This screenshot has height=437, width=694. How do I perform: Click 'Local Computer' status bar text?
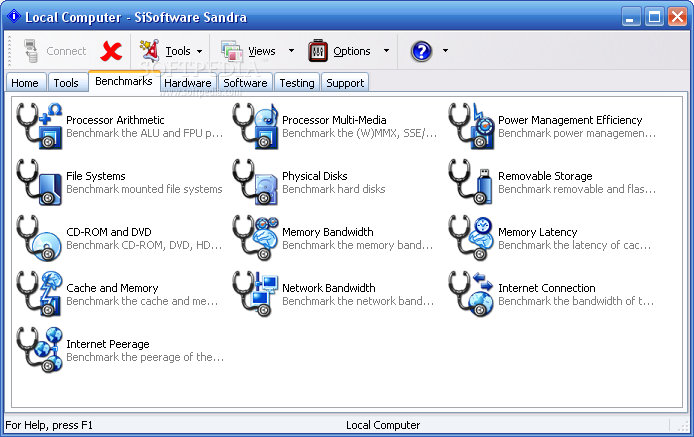pos(383,425)
